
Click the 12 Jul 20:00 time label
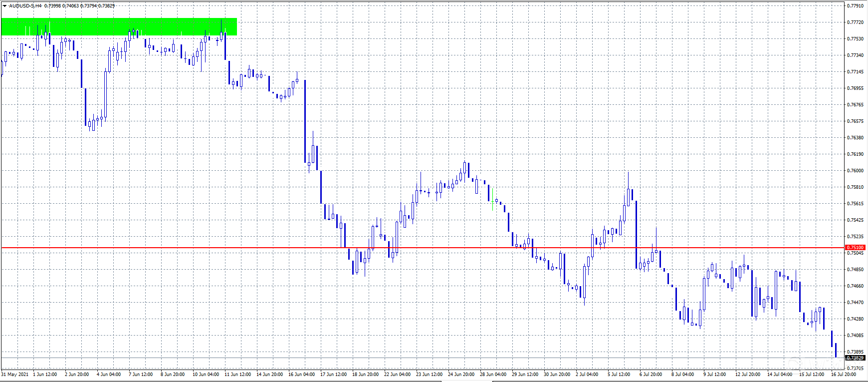(x=748, y=375)
